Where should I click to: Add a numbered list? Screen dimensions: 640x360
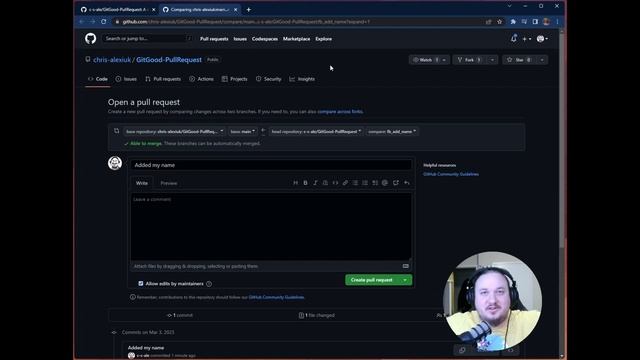[365, 183]
